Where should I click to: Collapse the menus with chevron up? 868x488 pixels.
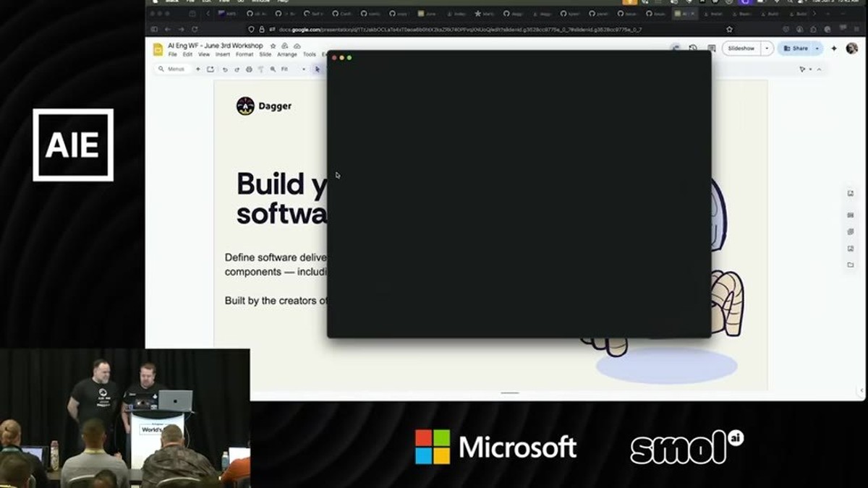point(819,69)
